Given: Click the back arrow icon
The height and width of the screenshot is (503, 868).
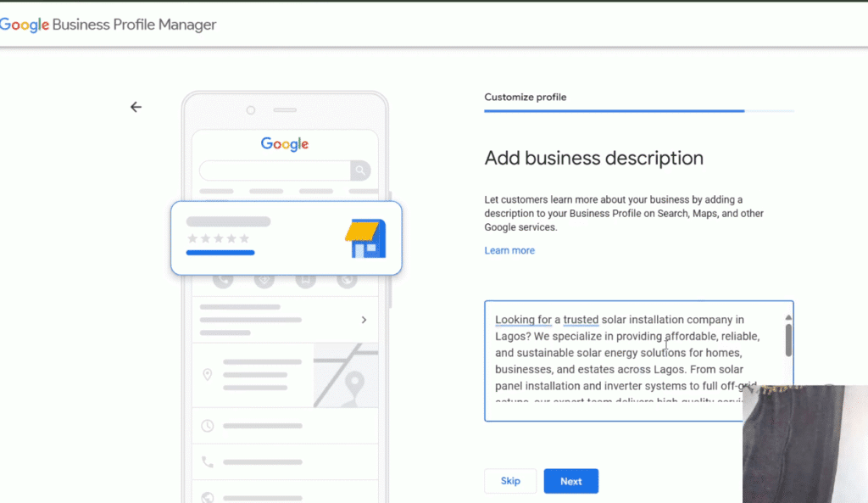Looking at the screenshot, I should point(136,107).
